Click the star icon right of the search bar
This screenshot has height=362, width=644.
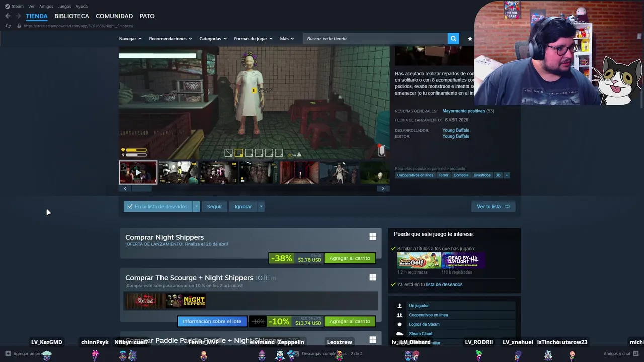tap(470, 39)
